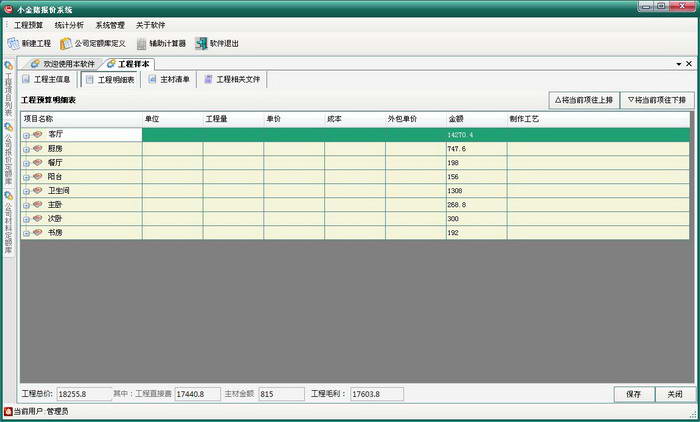Click the room icon beside 主卧

coord(38,205)
